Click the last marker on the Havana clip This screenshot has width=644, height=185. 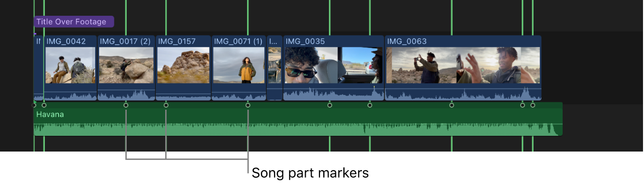(533, 105)
